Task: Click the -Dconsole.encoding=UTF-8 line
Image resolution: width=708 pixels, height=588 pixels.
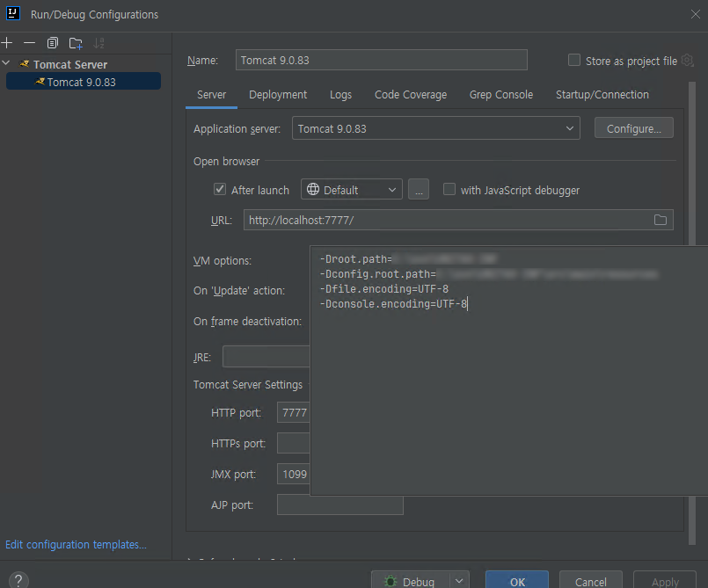Action: coord(393,304)
